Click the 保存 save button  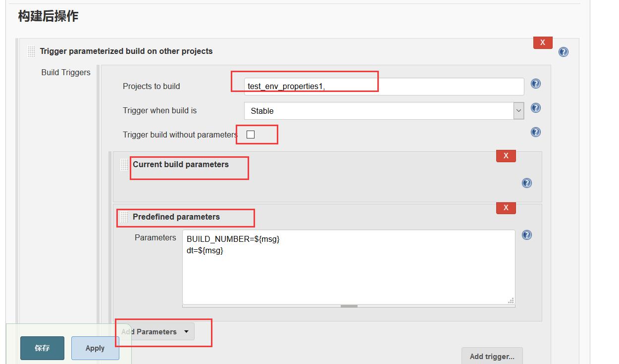pos(42,348)
